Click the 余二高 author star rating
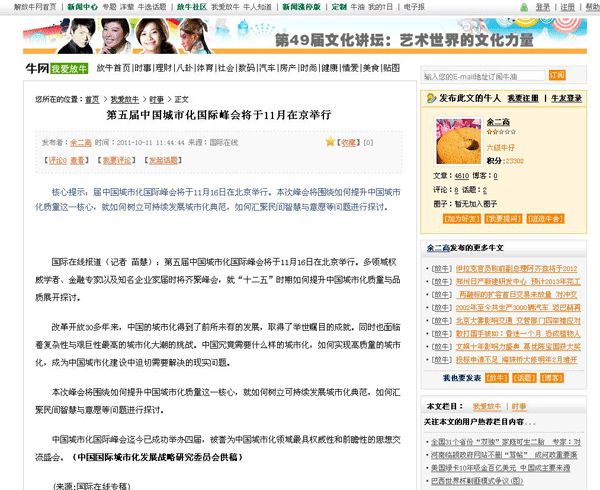 (501, 132)
